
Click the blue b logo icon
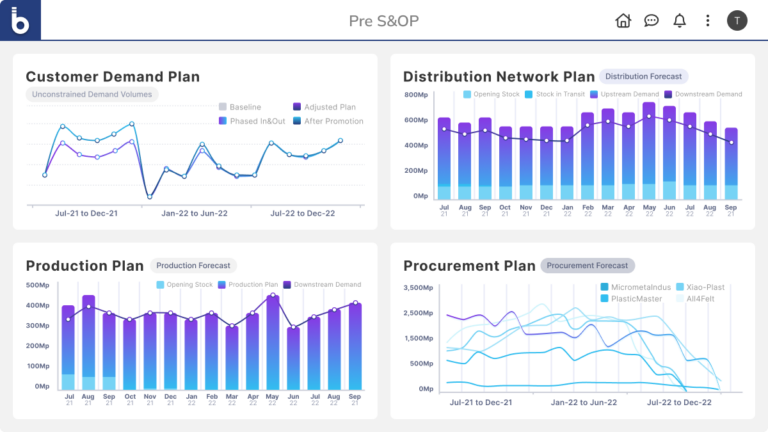(x=20, y=20)
